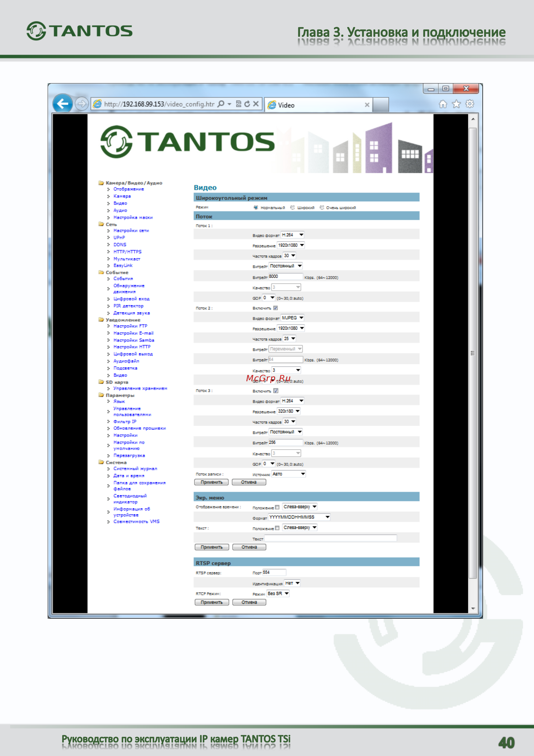Open Поток 1 Частота кадров 30 dropdown
The height and width of the screenshot is (756, 534).
point(289,255)
